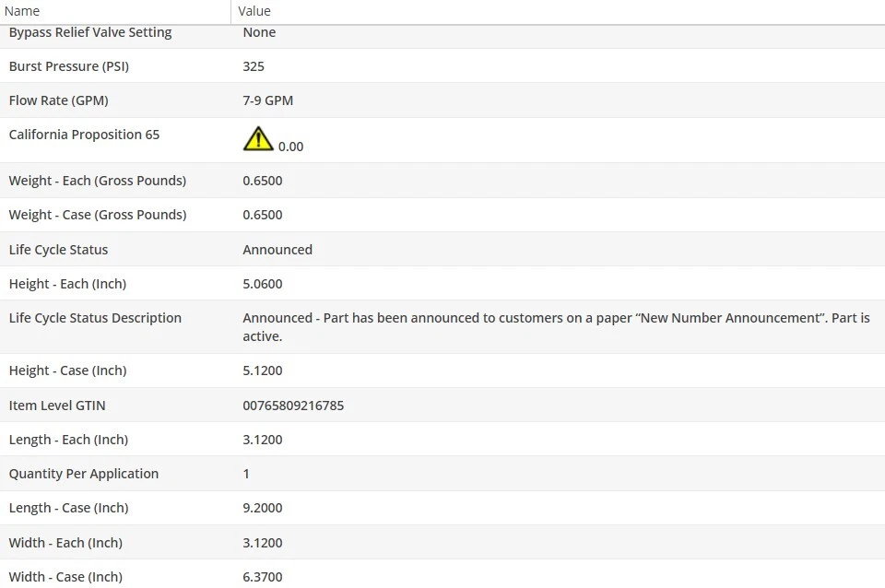885x588 pixels.
Task: Select the width case value 6.3700
Action: pyautogui.click(x=263, y=577)
